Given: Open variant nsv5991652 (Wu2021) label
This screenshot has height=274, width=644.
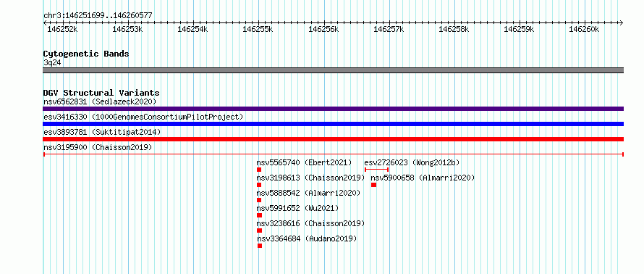Looking at the screenshot, I should (x=298, y=208).
